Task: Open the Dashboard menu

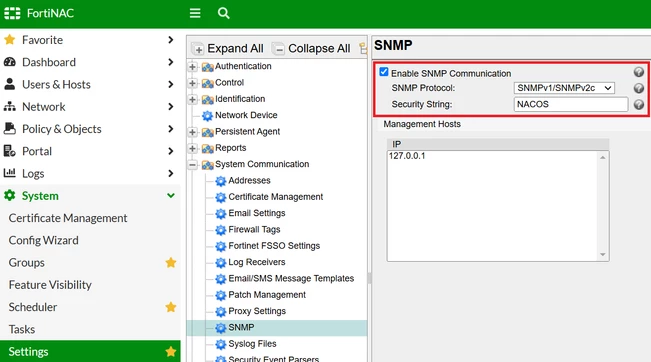Action: [90, 62]
